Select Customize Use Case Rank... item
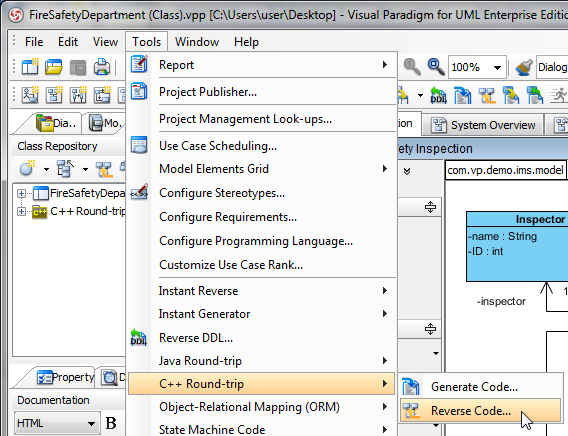 262,265
